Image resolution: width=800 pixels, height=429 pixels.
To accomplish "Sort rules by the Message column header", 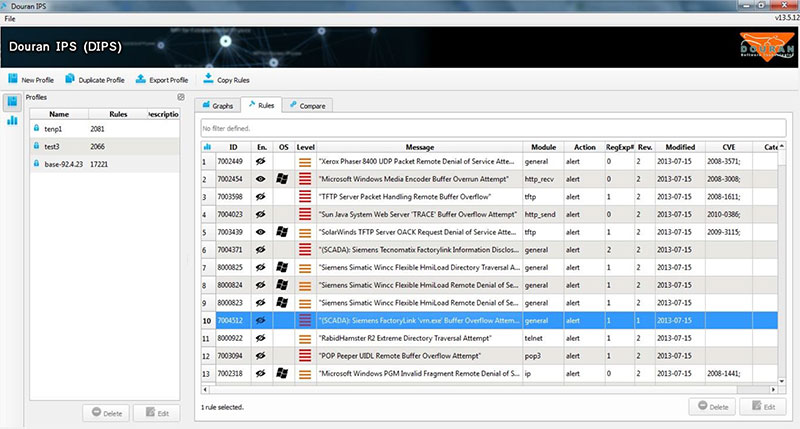I will [419, 147].
